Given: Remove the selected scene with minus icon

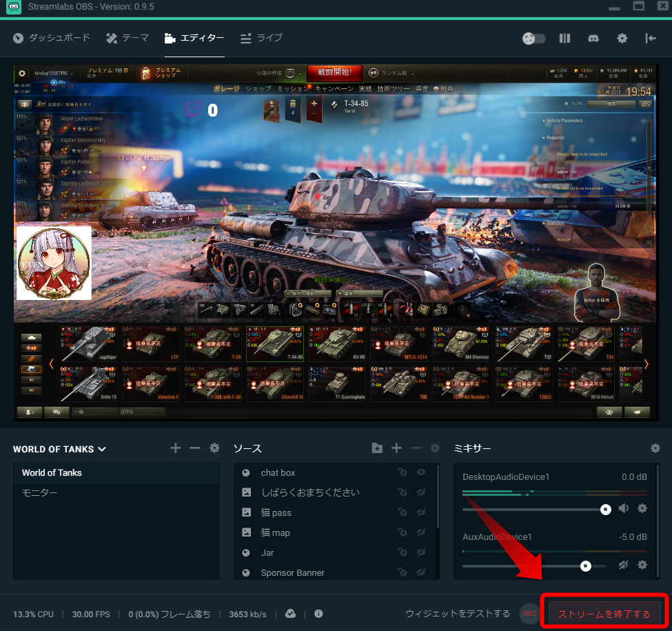Looking at the screenshot, I should pos(195,448).
